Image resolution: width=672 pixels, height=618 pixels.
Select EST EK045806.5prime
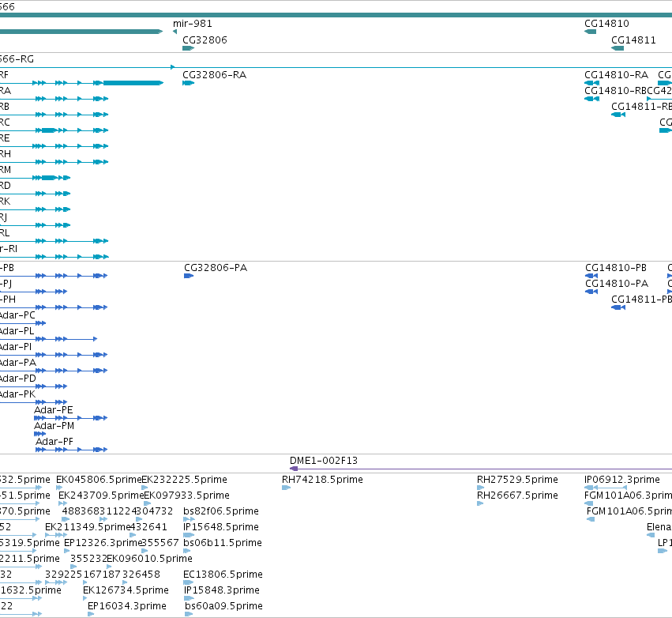pos(99,480)
